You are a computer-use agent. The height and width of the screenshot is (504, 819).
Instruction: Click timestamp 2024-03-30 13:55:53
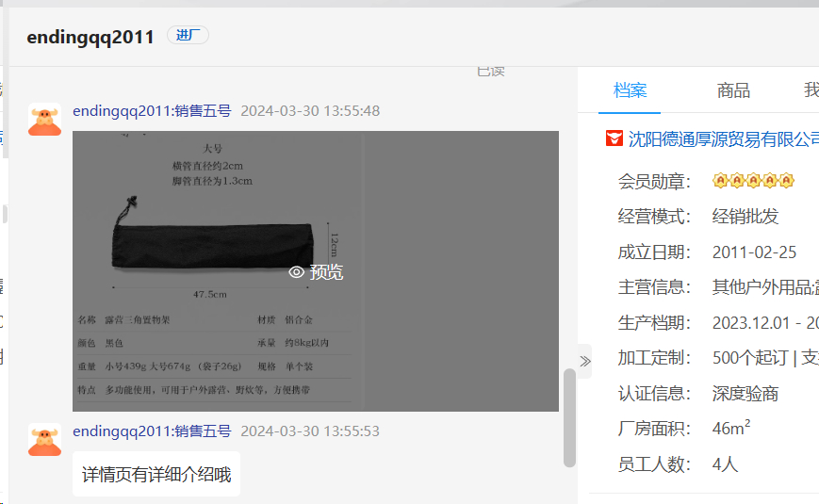pyautogui.click(x=310, y=431)
